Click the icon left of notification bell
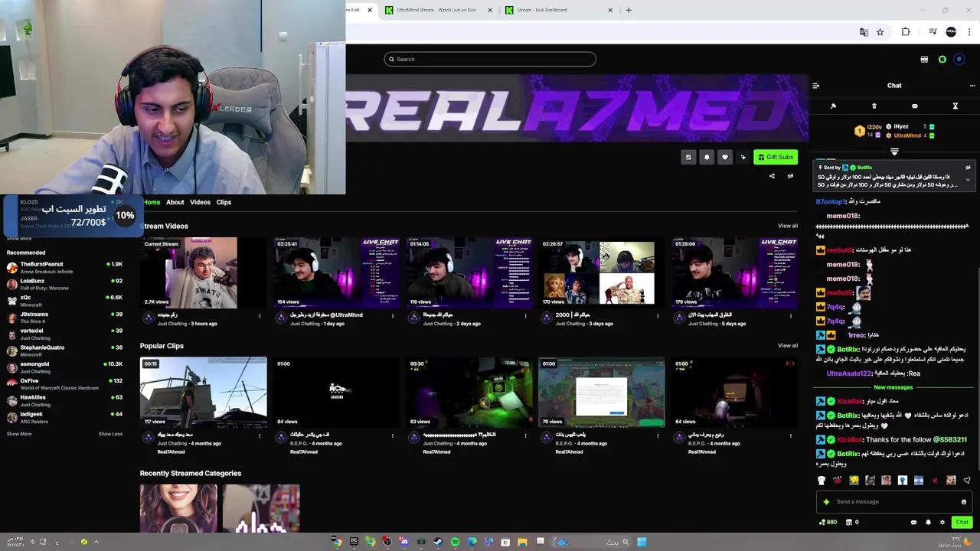The width and height of the screenshot is (980, 551). (x=688, y=157)
